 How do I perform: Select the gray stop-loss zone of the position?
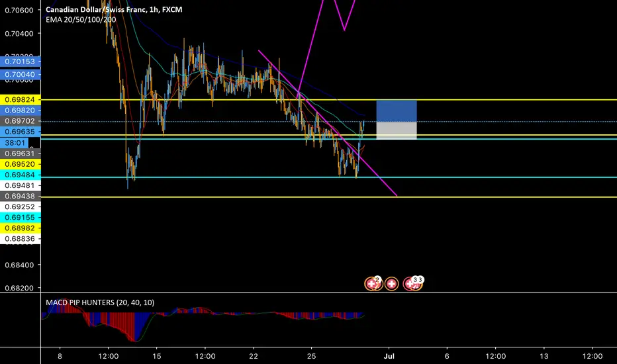pyautogui.click(x=397, y=130)
